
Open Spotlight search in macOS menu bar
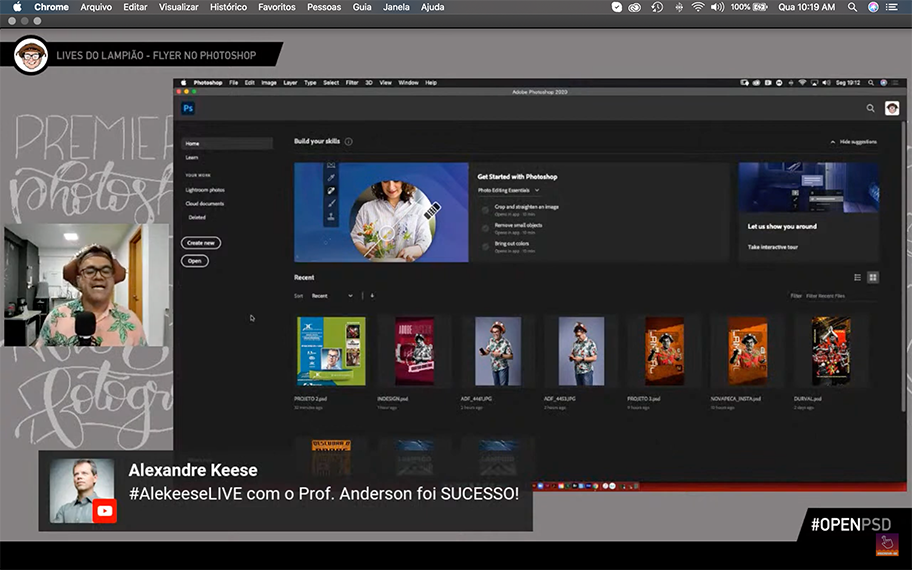pyautogui.click(x=852, y=7)
